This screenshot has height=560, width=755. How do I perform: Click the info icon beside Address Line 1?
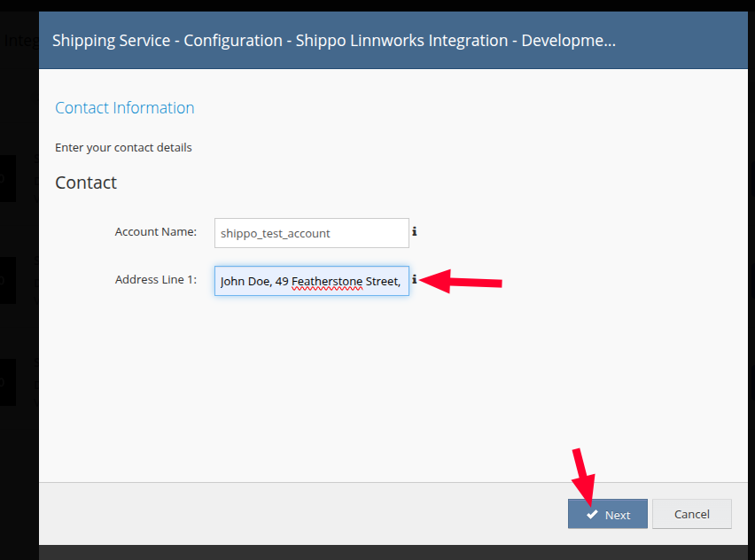[x=414, y=279]
